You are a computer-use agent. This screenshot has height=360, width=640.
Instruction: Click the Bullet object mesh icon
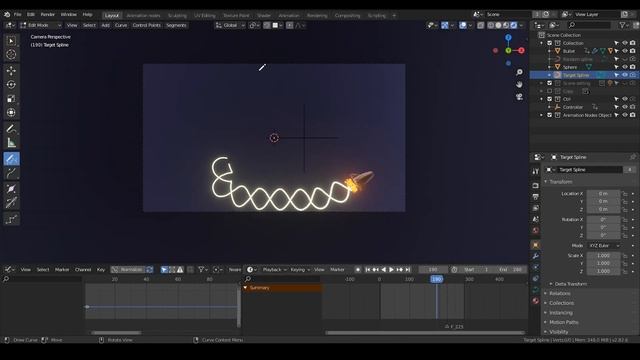(557, 51)
